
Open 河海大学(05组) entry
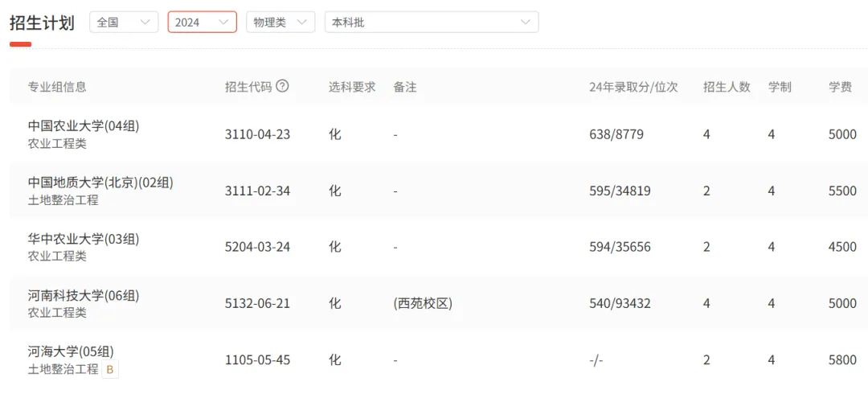click(71, 351)
